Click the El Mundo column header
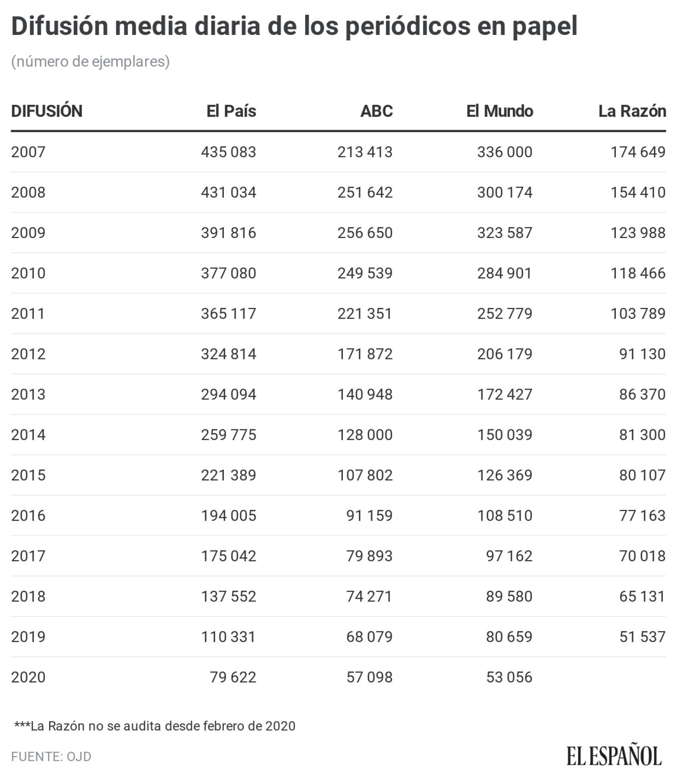 tap(499, 111)
